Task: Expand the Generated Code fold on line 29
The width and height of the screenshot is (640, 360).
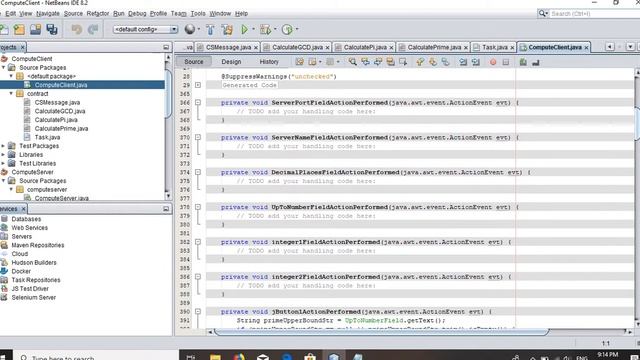Action: pos(198,85)
